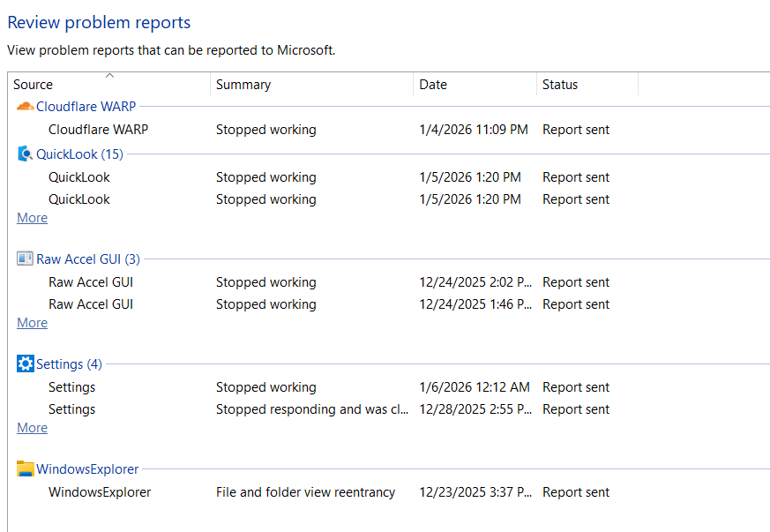Click the Settings gear icon
The height and width of the screenshot is (532, 770).
tap(25, 364)
